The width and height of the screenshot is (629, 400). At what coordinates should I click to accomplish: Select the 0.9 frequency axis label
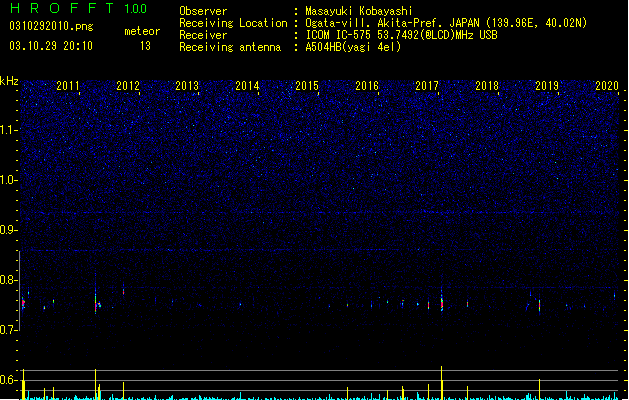(9, 230)
